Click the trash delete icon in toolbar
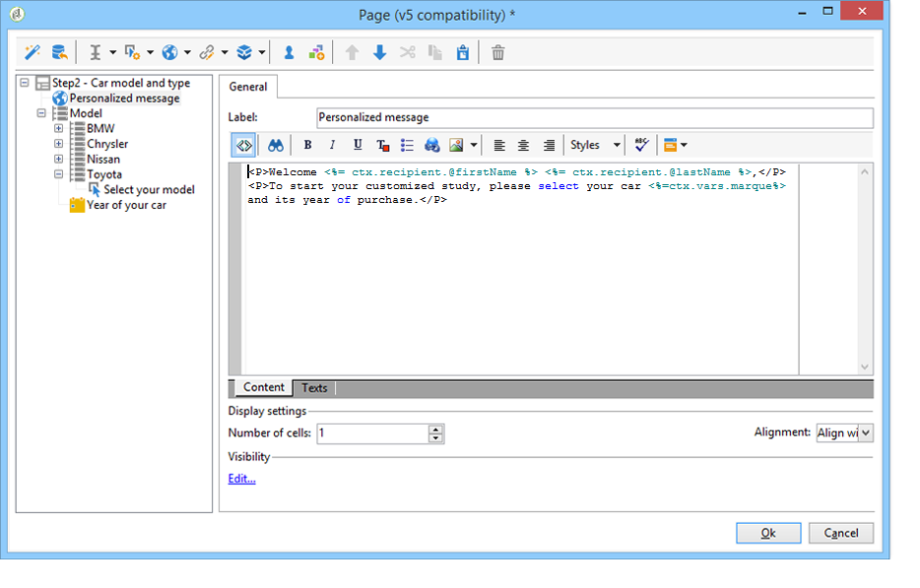Viewport: 920px width, 588px height. (x=498, y=52)
